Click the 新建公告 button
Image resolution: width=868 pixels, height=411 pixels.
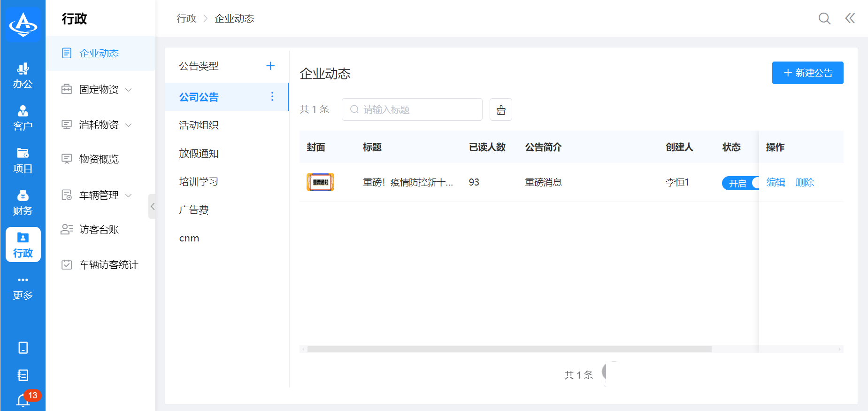point(807,73)
